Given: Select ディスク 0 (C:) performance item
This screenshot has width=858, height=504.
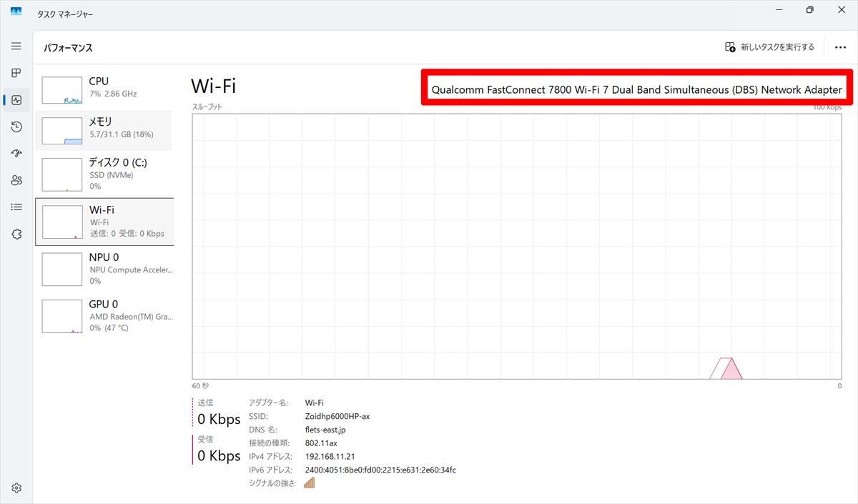Looking at the screenshot, I should coord(104,174).
